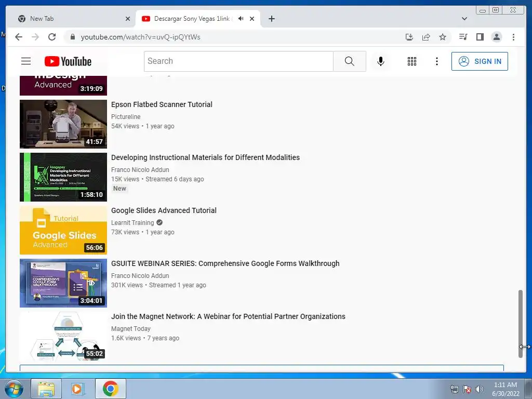Open the Learnit Training channel
The width and height of the screenshot is (532, 399).
tap(132, 222)
